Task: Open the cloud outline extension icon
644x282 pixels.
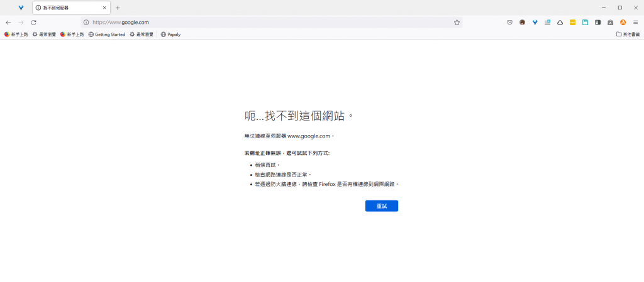Action: 560,23
